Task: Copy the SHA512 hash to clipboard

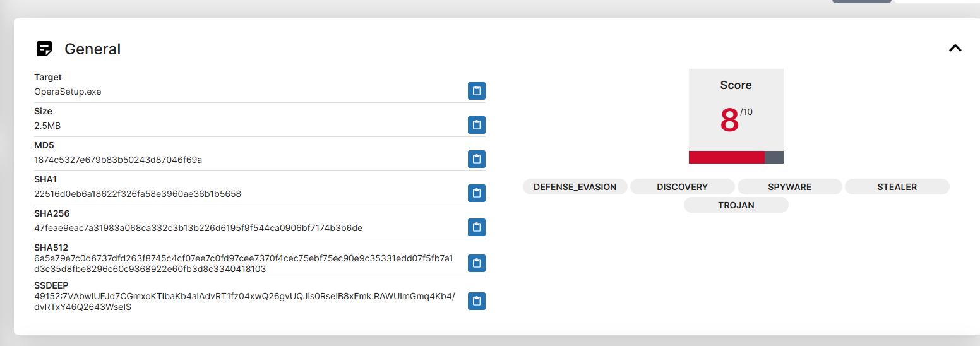Action: (x=477, y=263)
